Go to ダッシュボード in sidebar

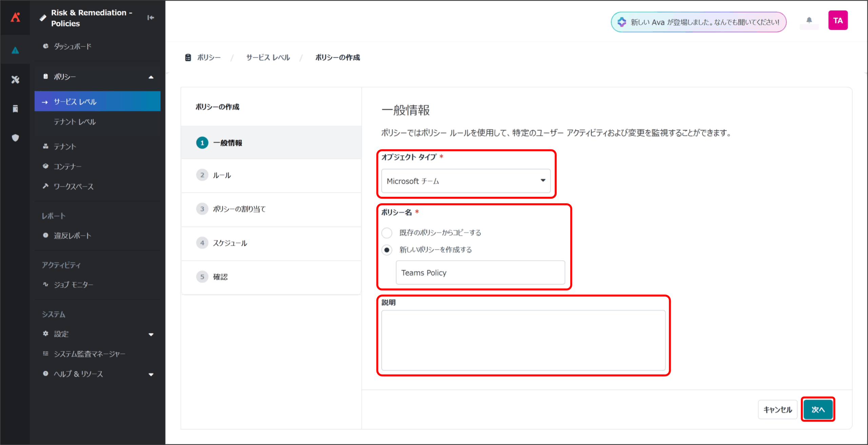pos(73,47)
